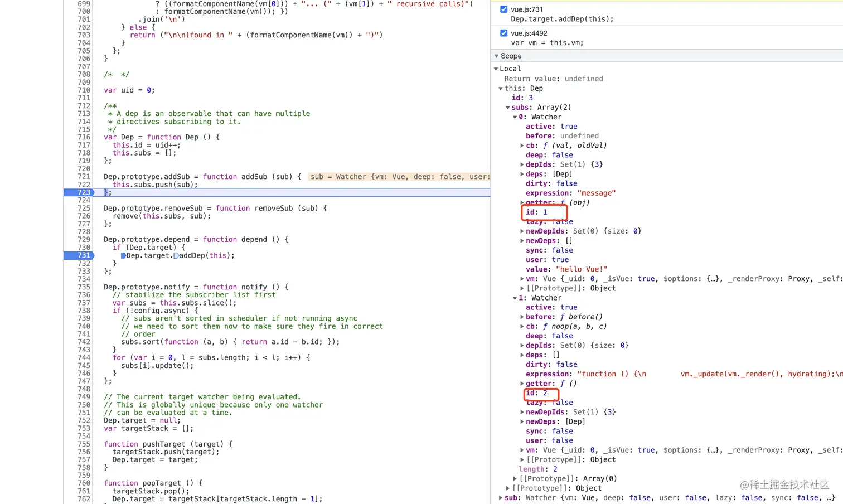Click code "var targetStack = [];"
The width and height of the screenshot is (843, 504).
point(149,429)
